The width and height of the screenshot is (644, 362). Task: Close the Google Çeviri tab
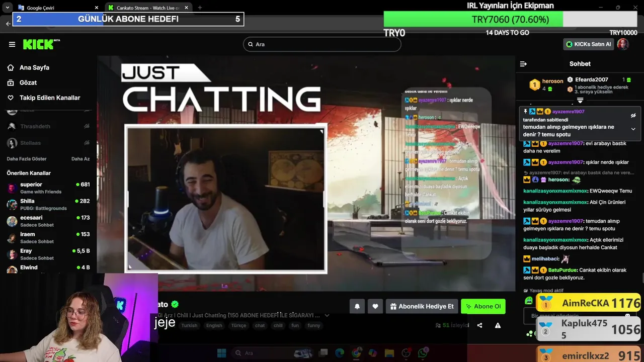97,8
